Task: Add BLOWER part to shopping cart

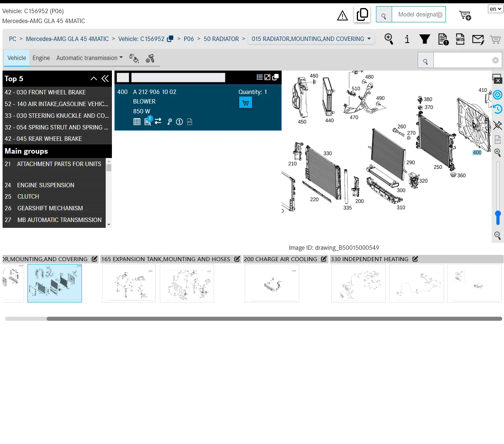Action: [245, 103]
